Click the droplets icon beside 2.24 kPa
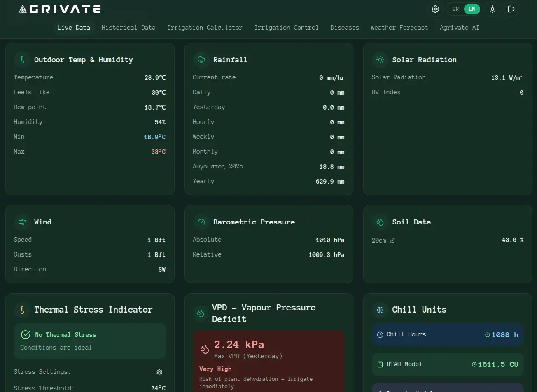The height and width of the screenshot is (392, 537). [205, 349]
